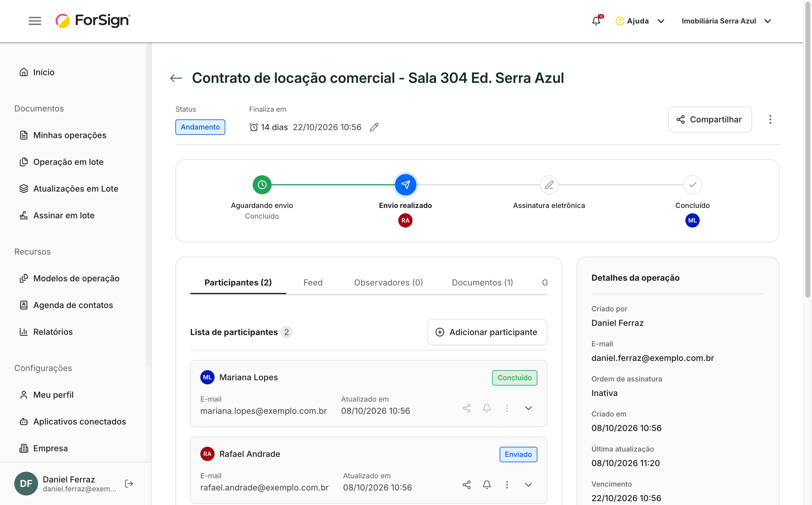
Task: Open Relatórios in sidebar
Action: tap(46, 332)
